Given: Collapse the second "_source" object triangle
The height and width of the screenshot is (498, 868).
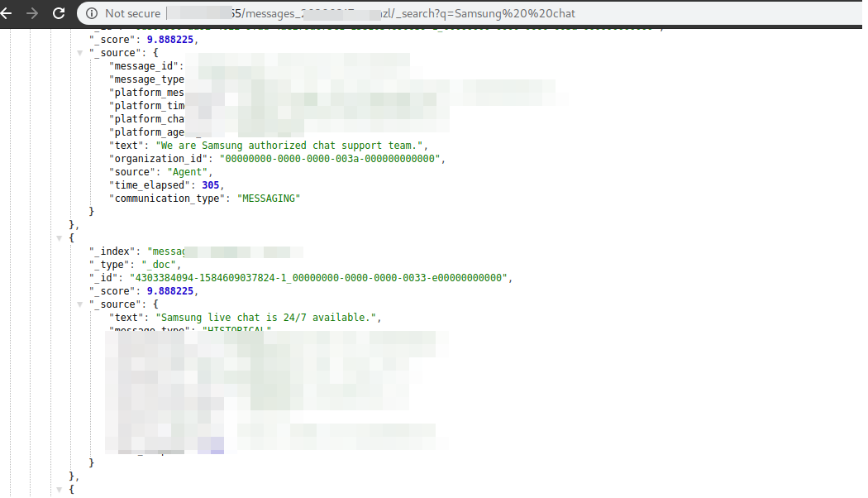Looking at the screenshot, I should (x=79, y=304).
